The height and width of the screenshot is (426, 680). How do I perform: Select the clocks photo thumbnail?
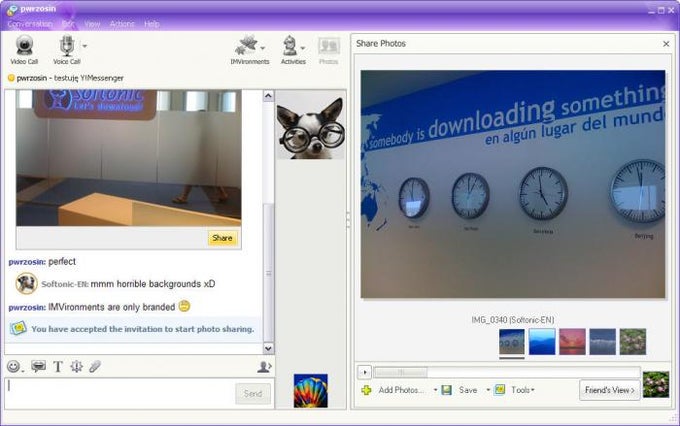[x=512, y=341]
